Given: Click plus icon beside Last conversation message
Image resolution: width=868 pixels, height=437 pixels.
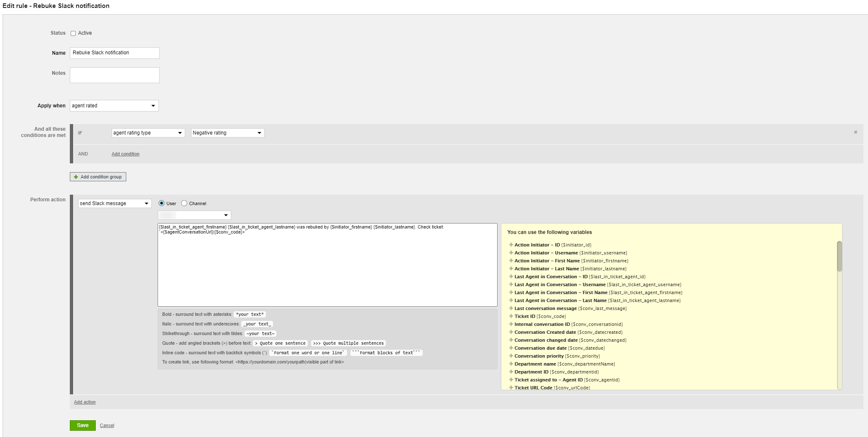Looking at the screenshot, I should (x=511, y=308).
